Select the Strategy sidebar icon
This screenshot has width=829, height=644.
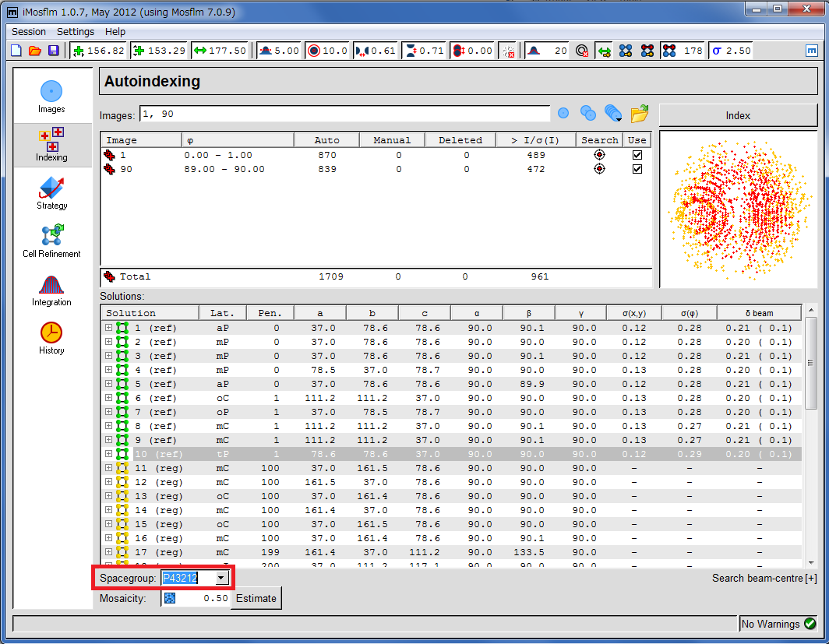coord(51,193)
